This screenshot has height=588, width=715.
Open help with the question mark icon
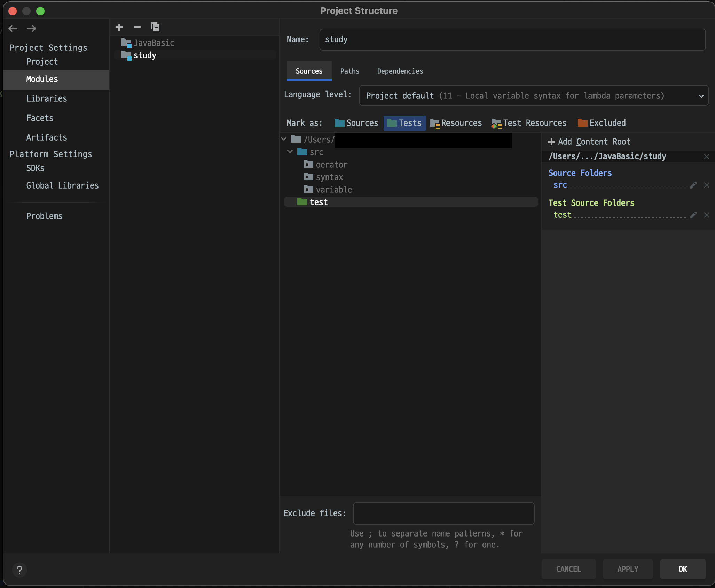point(19,570)
